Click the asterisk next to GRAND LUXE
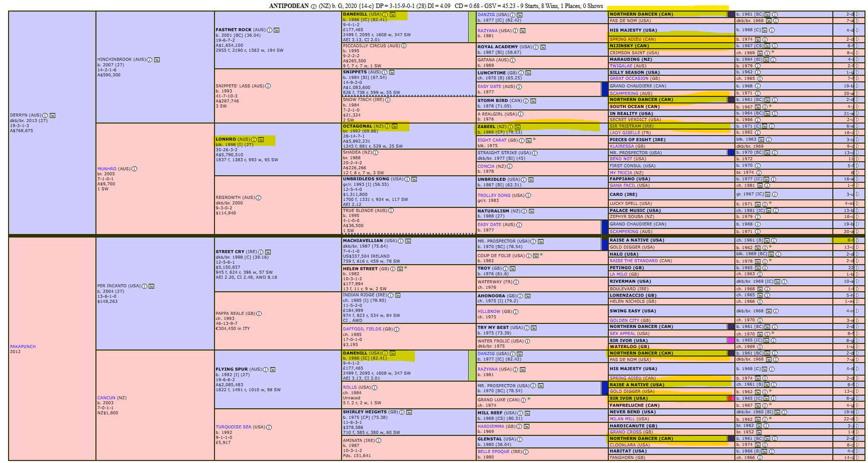 point(529,400)
